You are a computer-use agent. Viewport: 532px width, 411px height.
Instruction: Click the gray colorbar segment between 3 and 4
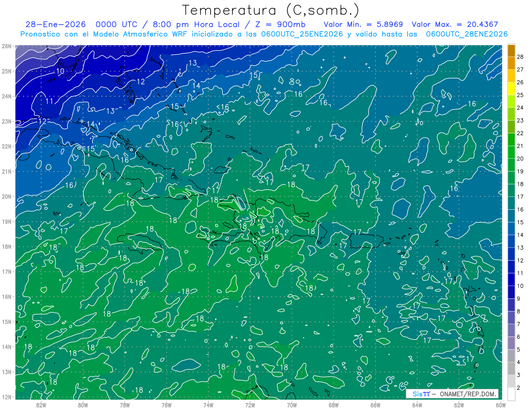[x=511, y=368]
